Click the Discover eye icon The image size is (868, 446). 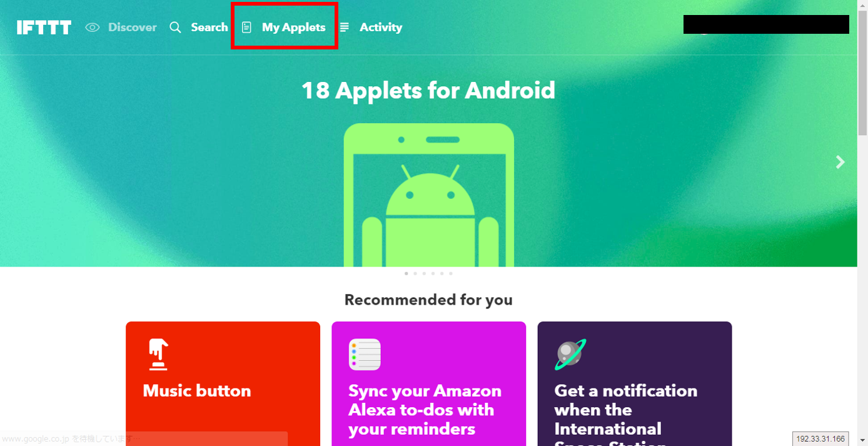[93, 28]
